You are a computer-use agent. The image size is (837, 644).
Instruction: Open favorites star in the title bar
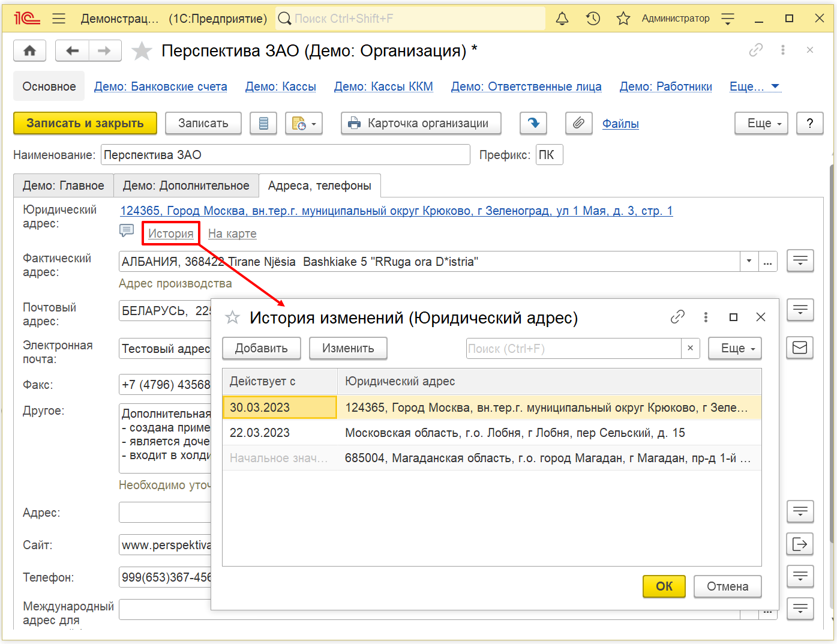[623, 19]
